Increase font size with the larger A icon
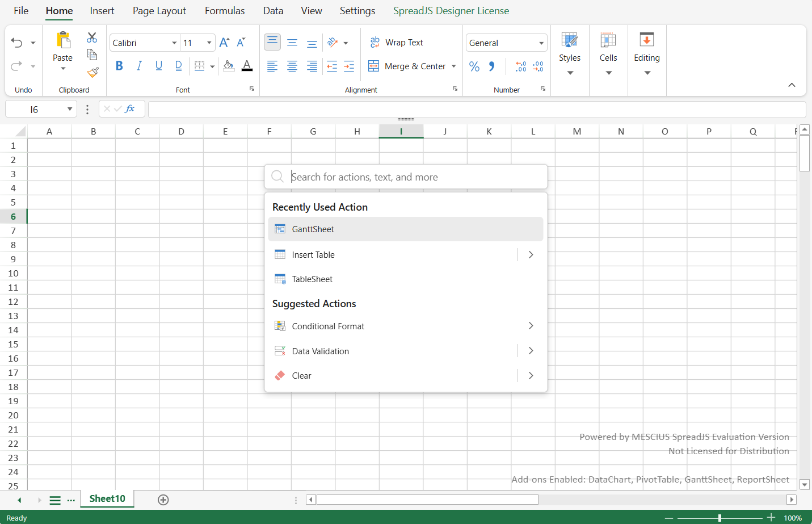The width and height of the screenshot is (812, 524). [x=224, y=43]
